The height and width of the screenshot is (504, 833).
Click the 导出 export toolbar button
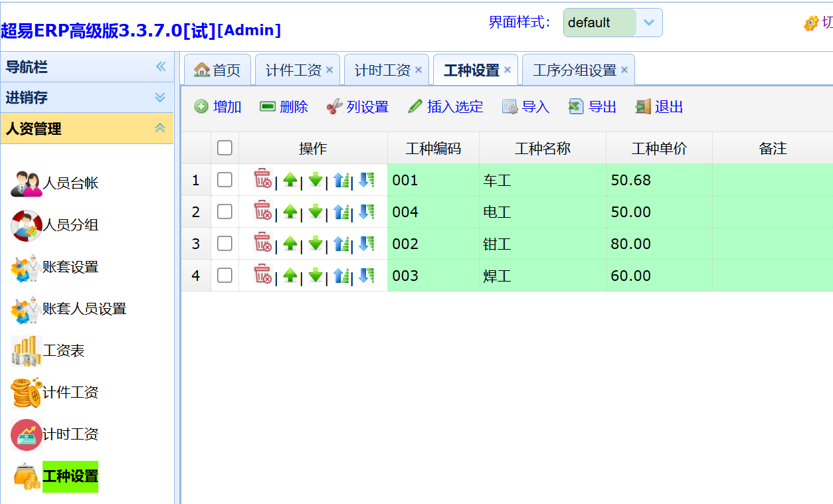point(593,107)
